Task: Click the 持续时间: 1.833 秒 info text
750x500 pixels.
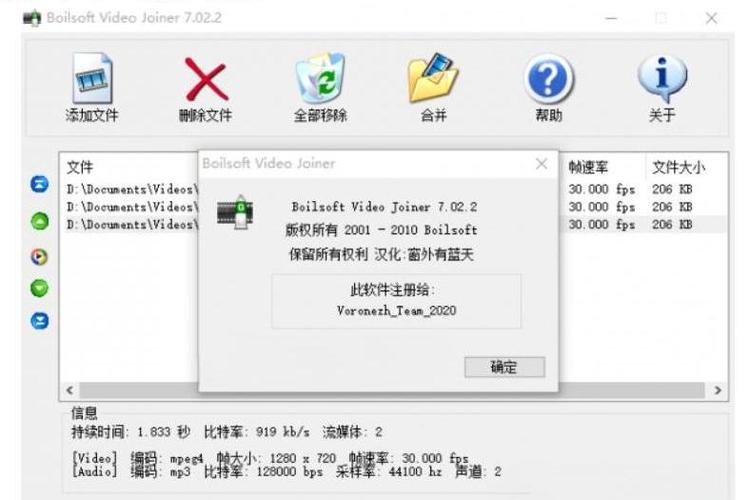Action: click(x=131, y=432)
